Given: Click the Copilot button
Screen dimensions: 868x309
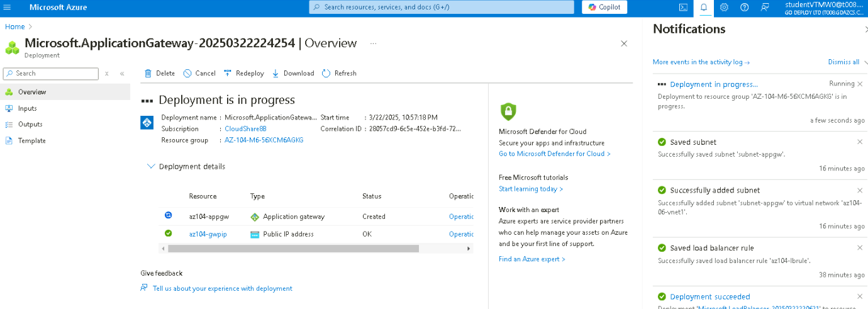Looking at the screenshot, I should pos(604,8).
